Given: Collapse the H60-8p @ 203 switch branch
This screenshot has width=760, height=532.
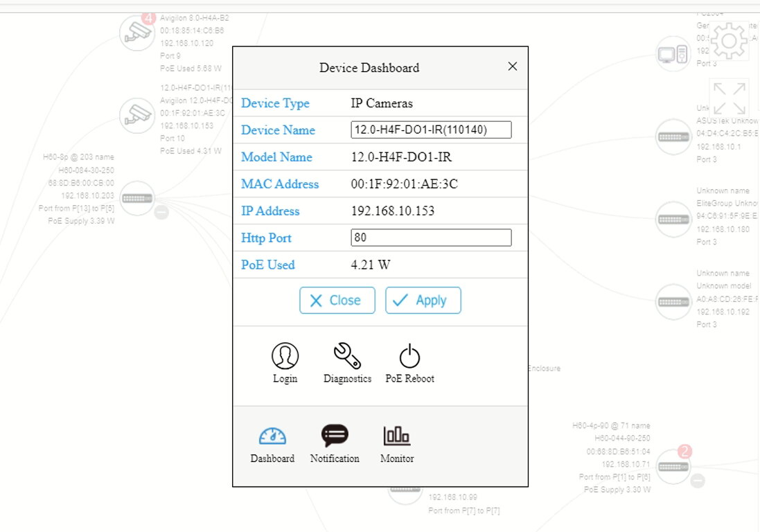Looking at the screenshot, I should tap(161, 212).
